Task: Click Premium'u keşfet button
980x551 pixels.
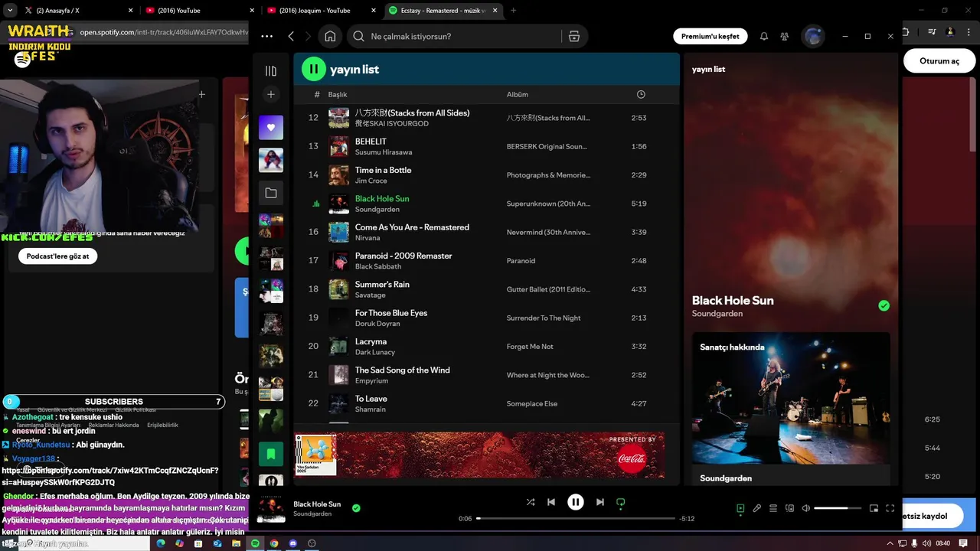Action: (x=710, y=36)
